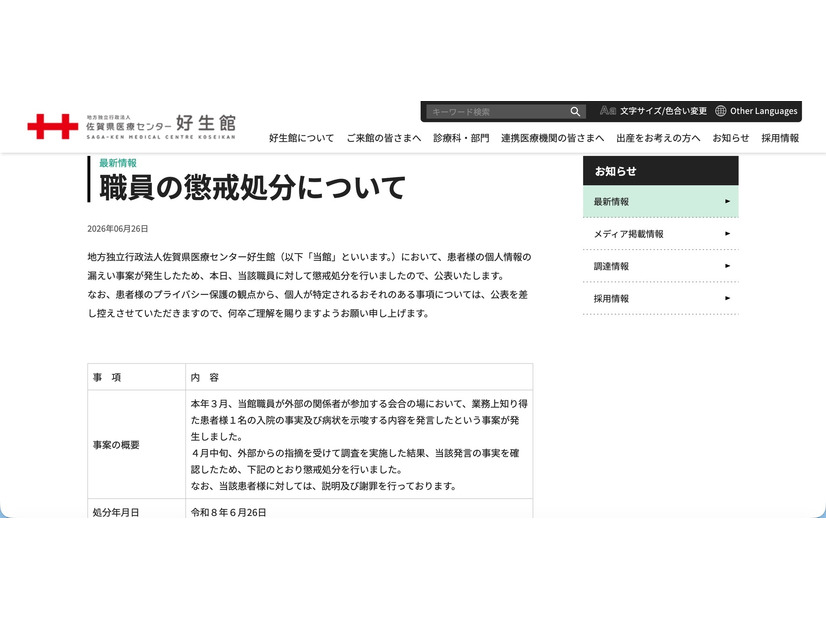Click the 処分年月日 table cell
Screen dimensions: 826x620
click(136, 509)
